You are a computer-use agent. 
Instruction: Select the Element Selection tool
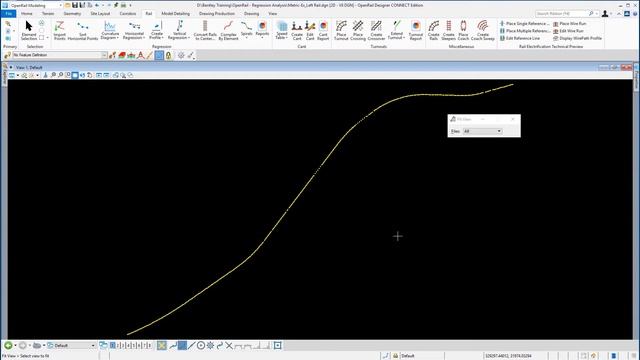(x=29, y=31)
